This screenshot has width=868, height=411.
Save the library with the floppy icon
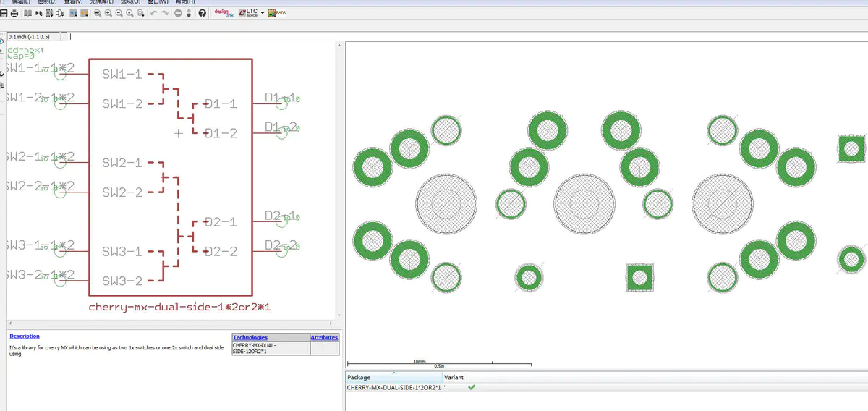pos(4,13)
